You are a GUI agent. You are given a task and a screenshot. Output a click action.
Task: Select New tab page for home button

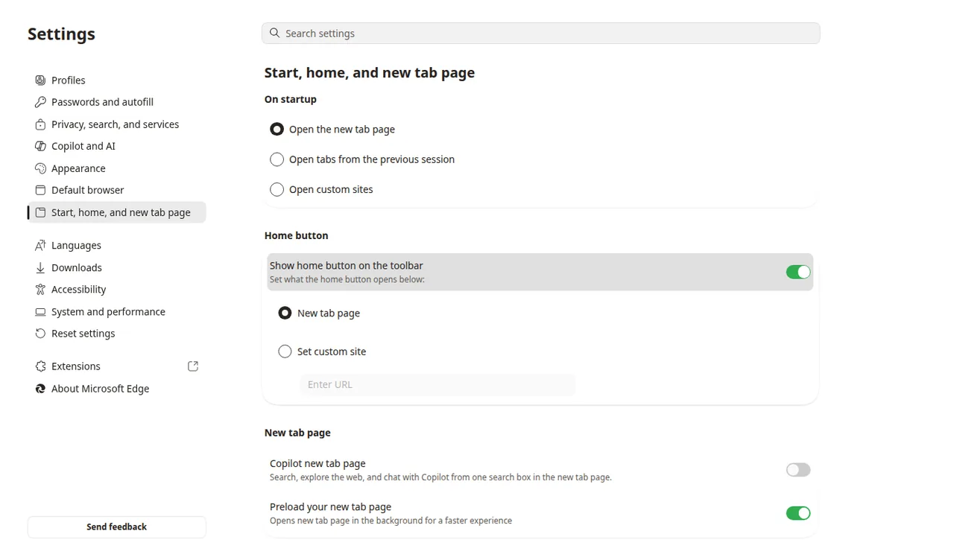pos(285,313)
